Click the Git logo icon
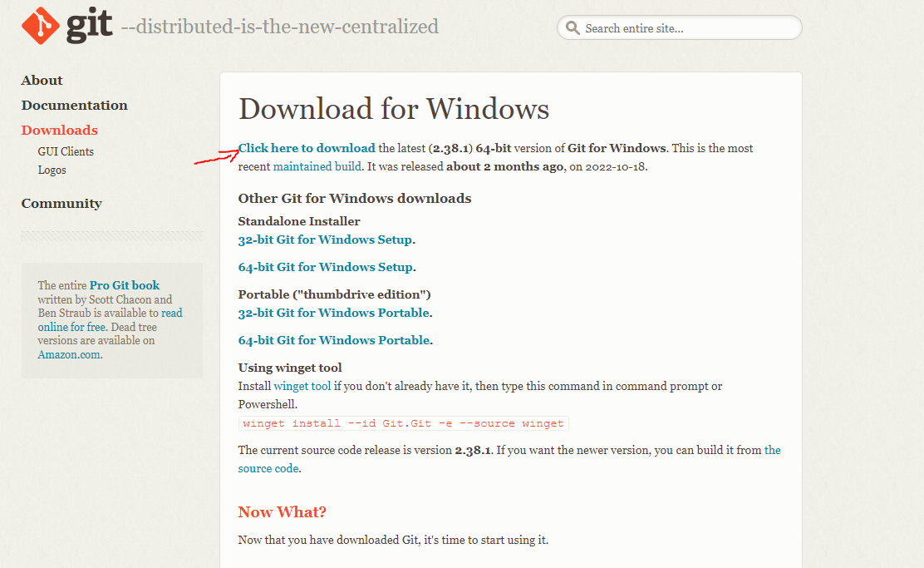 pyautogui.click(x=39, y=27)
